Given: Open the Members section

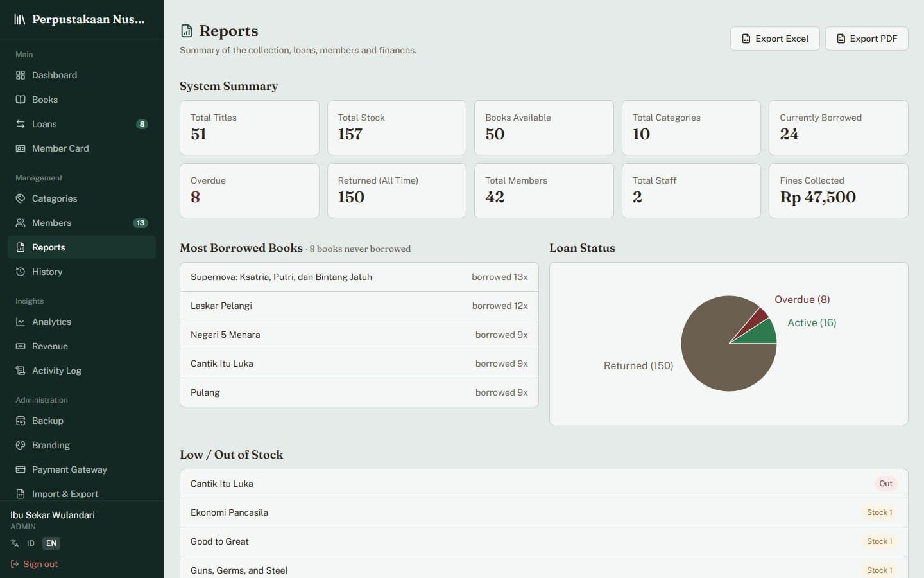Looking at the screenshot, I should click(x=81, y=223).
